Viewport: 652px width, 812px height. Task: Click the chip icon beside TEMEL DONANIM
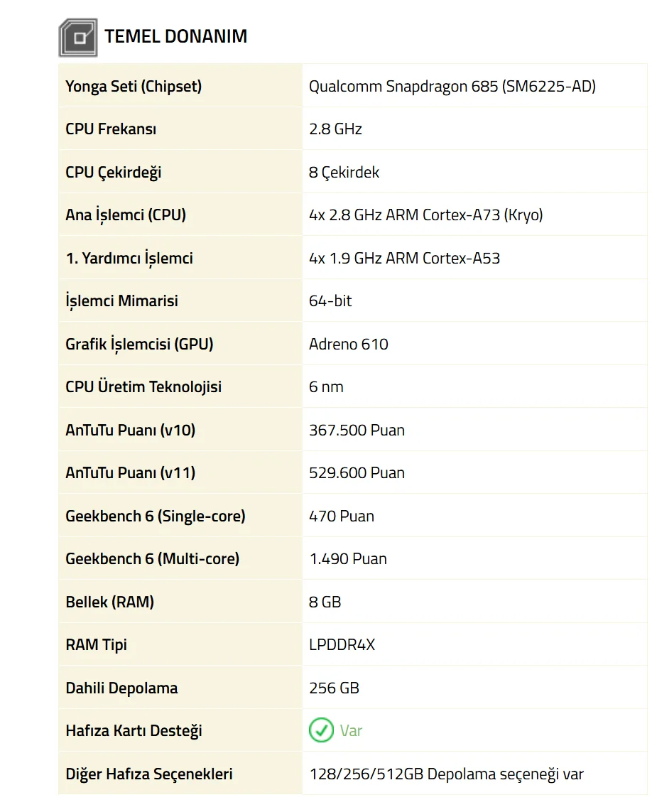pyautogui.click(x=77, y=38)
